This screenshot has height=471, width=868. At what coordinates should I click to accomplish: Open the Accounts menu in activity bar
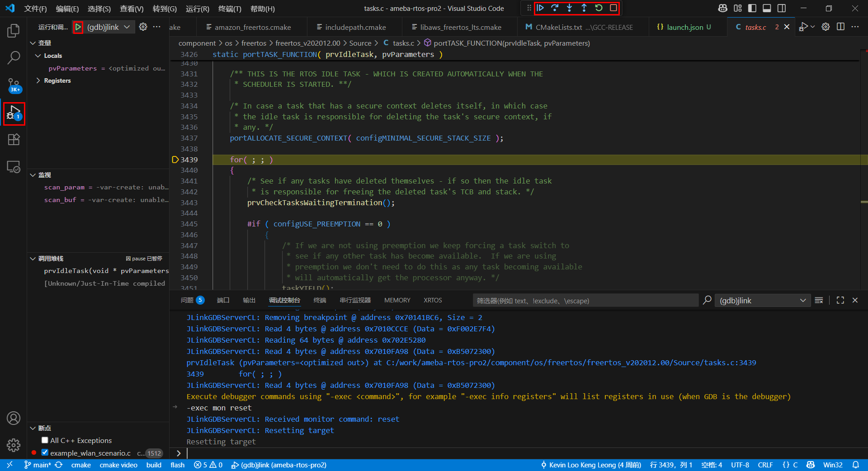tap(14, 418)
